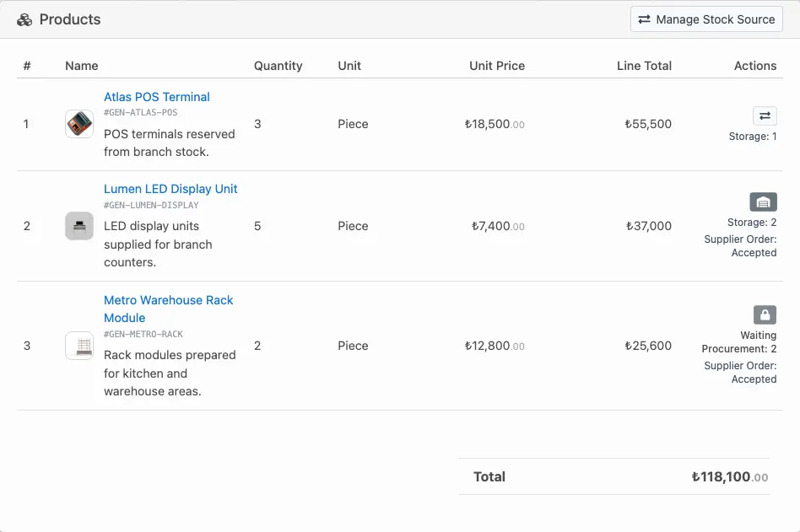Click quantity 5 in the Lumen LED row
The height and width of the screenshot is (532, 800).
257,226
